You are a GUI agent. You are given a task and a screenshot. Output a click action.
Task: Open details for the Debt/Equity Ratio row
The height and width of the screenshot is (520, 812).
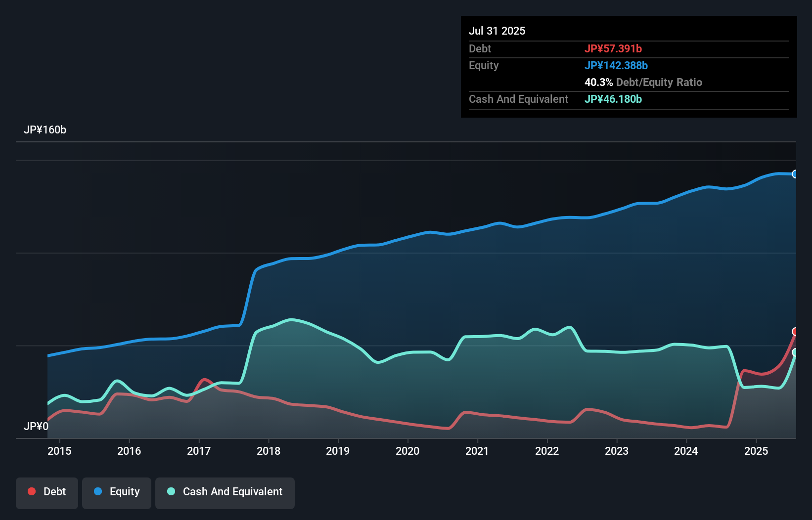pyautogui.click(x=643, y=82)
